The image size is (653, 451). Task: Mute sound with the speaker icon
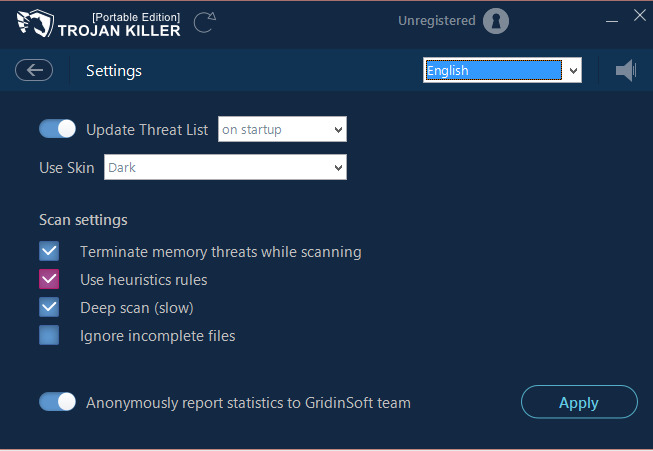(x=626, y=70)
